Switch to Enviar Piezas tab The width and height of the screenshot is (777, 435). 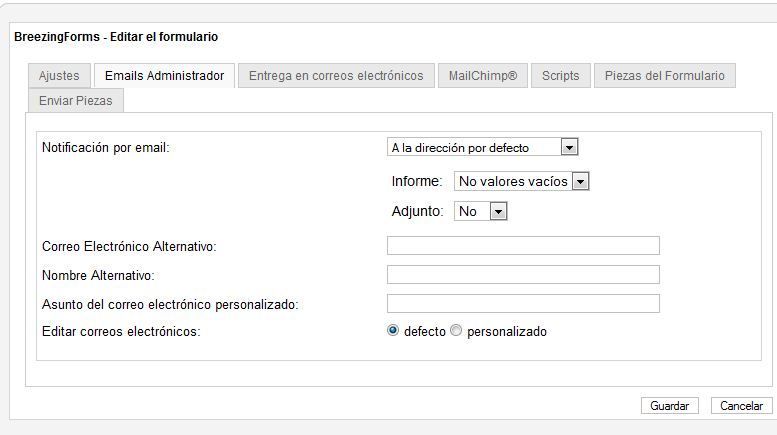76,101
